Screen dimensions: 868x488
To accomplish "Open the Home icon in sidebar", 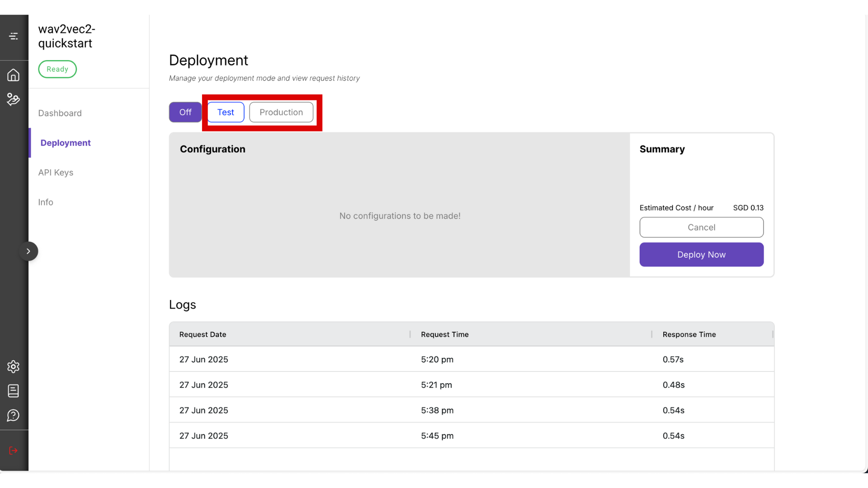I will (x=14, y=75).
